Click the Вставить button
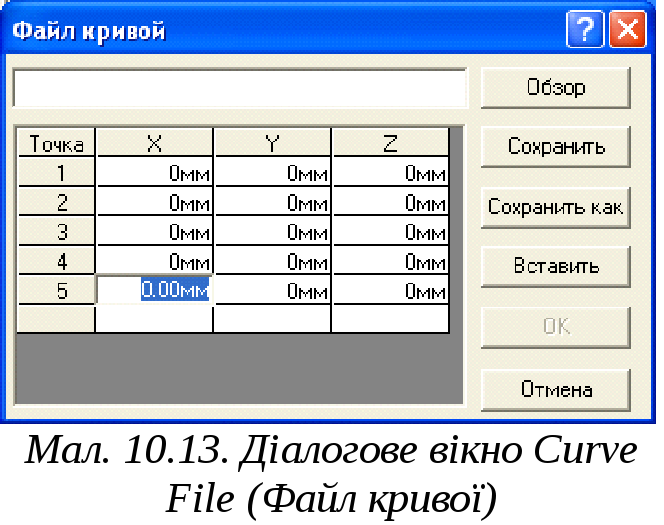This screenshot has width=664, height=525. tap(556, 266)
